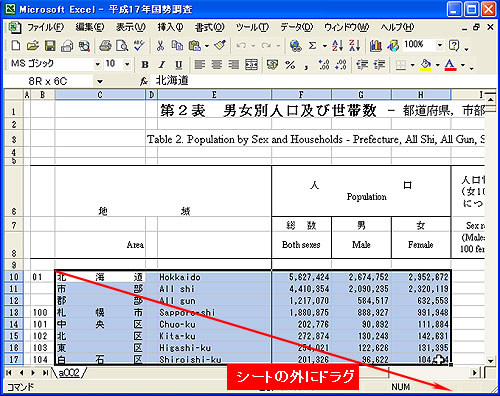This screenshot has height=396, width=500.
Task: Click vertical scrollbar down arrow
Action: (x=490, y=361)
